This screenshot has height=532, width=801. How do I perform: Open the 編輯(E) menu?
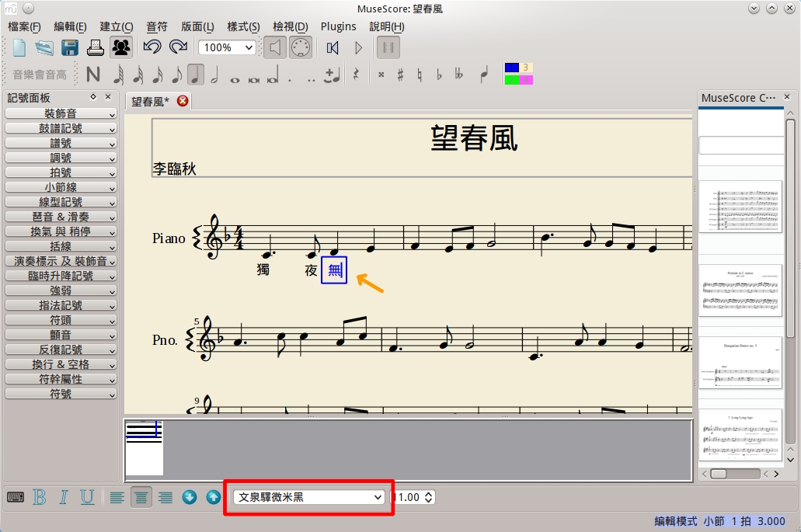click(x=70, y=26)
